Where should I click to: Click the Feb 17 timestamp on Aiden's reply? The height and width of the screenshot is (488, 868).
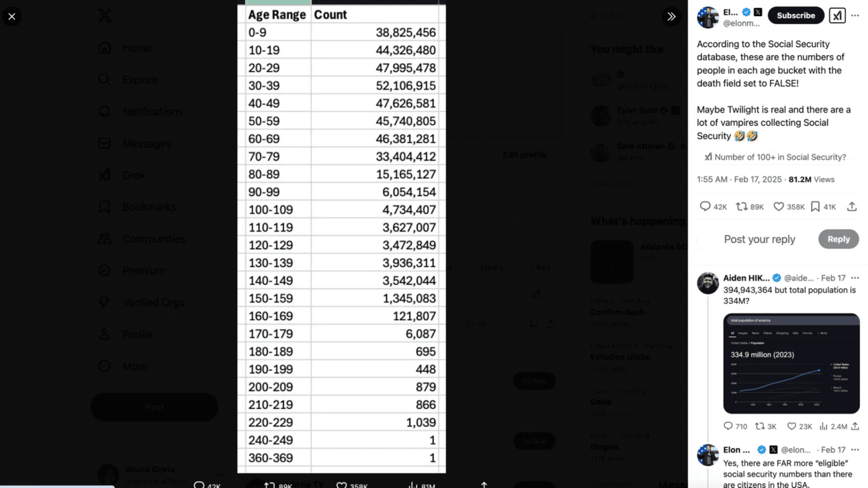click(x=833, y=278)
